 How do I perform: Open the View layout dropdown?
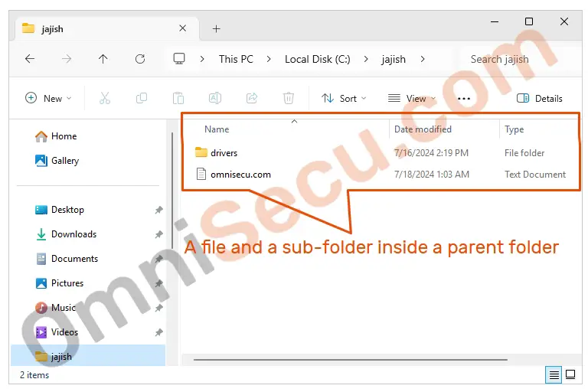click(x=412, y=98)
